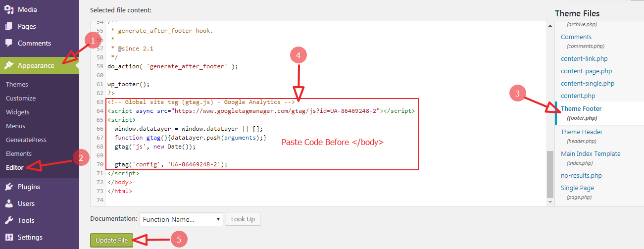Click the Media menu icon
This screenshot has width=644, height=249.
[9, 9]
